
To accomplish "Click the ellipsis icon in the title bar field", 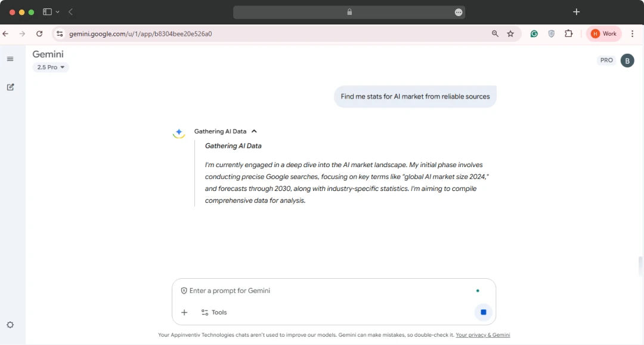I will click(459, 13).
